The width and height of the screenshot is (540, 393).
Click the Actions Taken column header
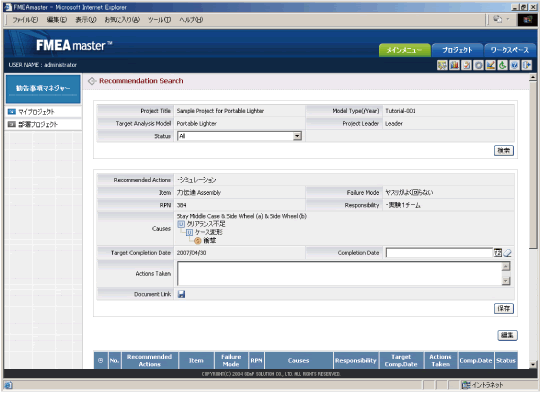coord(440,361)
